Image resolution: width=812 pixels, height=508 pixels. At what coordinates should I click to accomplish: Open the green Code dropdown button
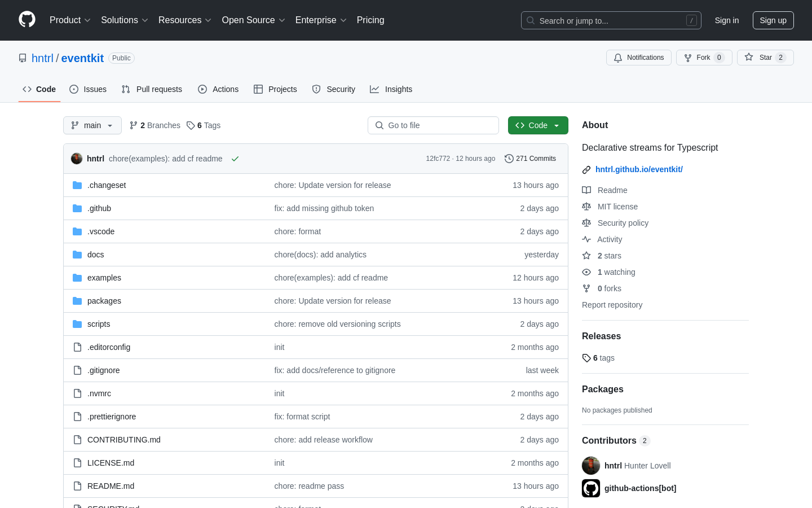tap(538, 125)
